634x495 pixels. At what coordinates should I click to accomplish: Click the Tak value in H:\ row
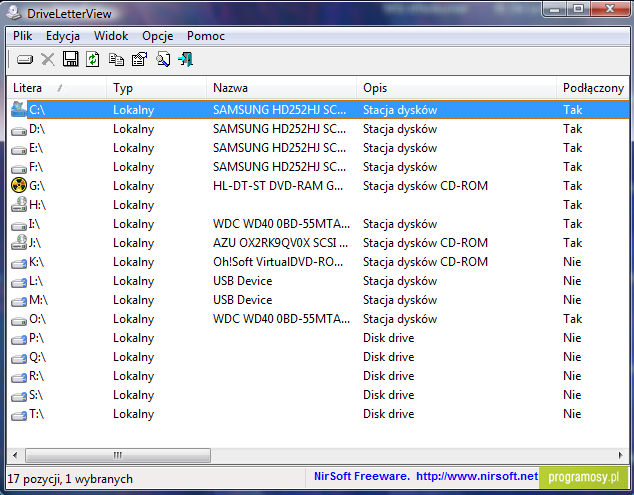[x=573, y=205]
